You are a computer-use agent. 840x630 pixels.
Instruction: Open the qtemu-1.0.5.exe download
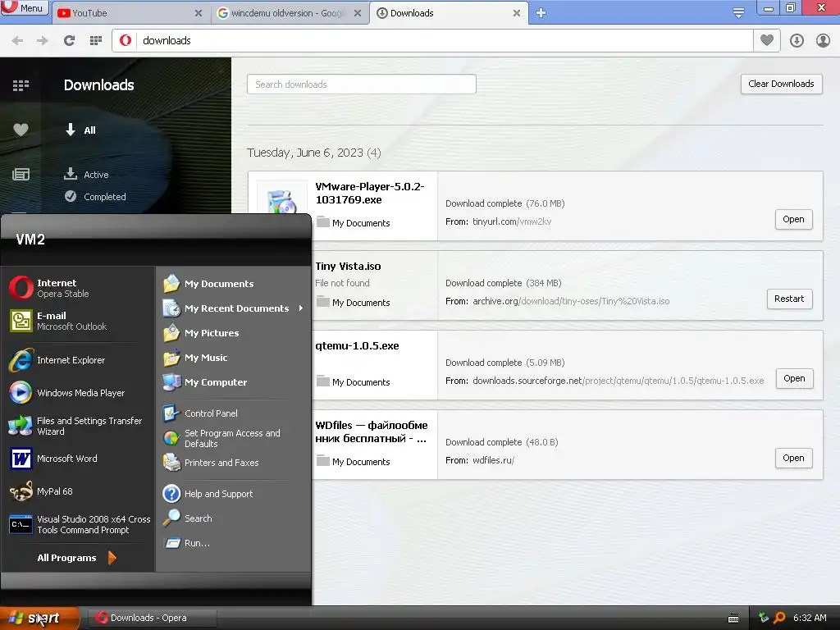click(794, 378)
